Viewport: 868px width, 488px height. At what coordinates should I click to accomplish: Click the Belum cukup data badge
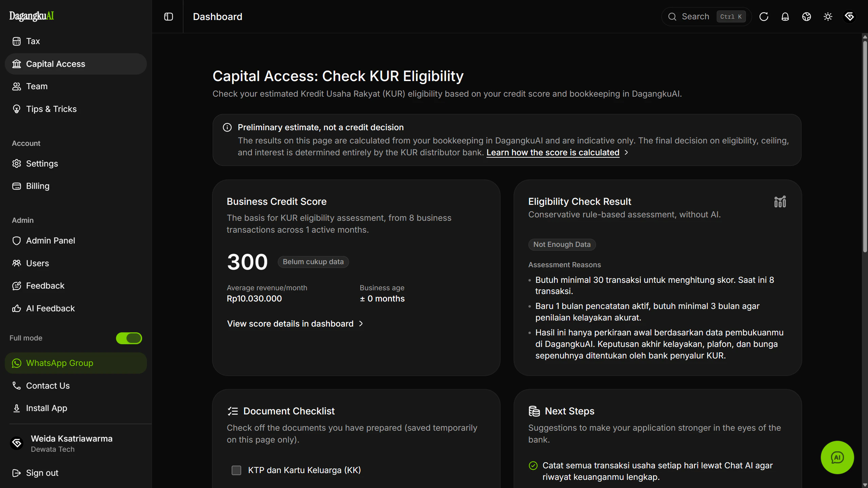click(313, 262)
